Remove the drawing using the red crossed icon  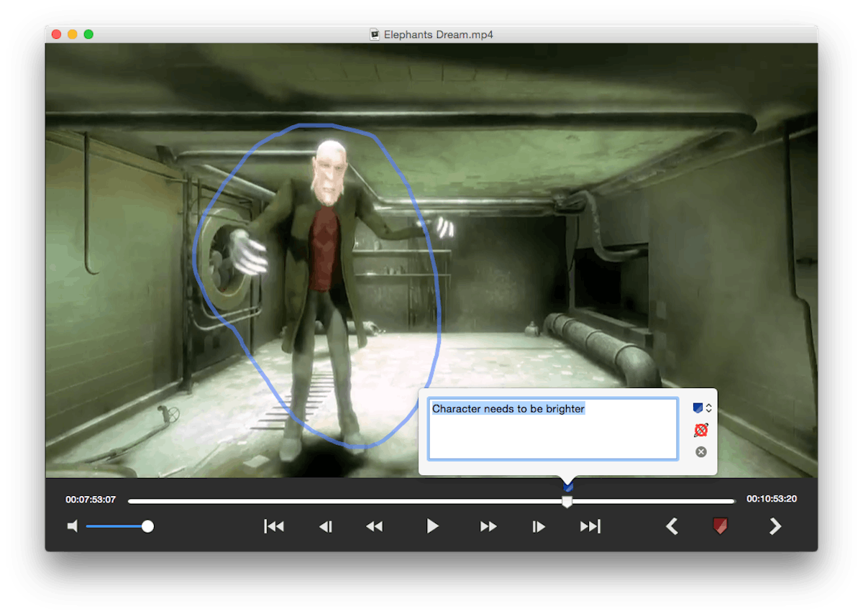(x=701, y=430)
